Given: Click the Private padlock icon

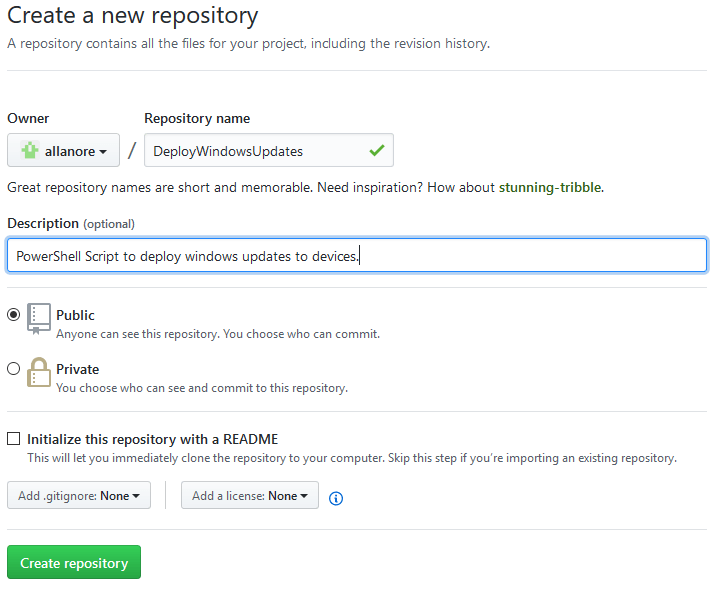Looking at the screenshot, I should pos(39,372).
